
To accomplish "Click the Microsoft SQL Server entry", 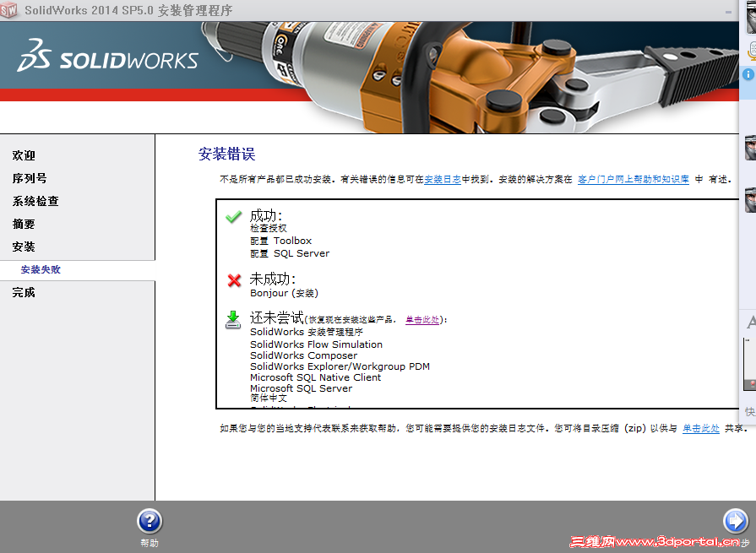I will click(301, 388).
